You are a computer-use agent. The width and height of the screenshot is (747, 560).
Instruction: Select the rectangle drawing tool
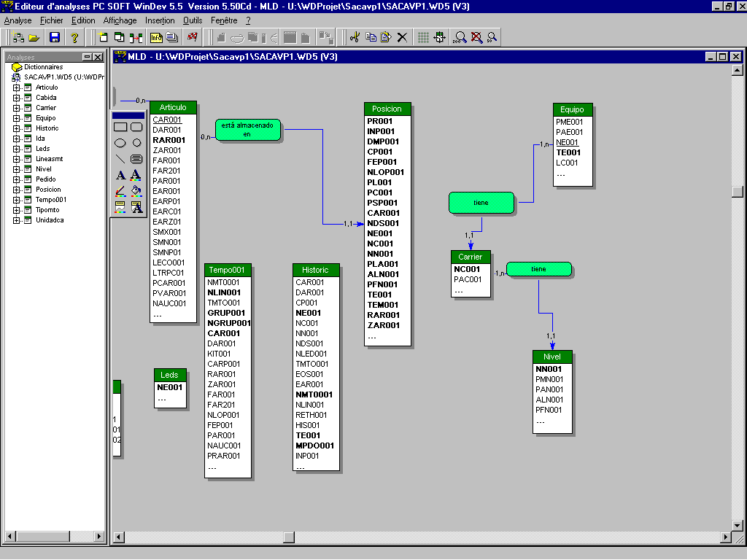120,127
